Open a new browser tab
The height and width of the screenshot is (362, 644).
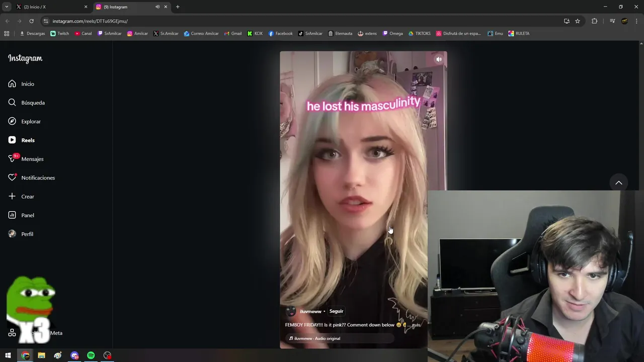coord(178,7)
